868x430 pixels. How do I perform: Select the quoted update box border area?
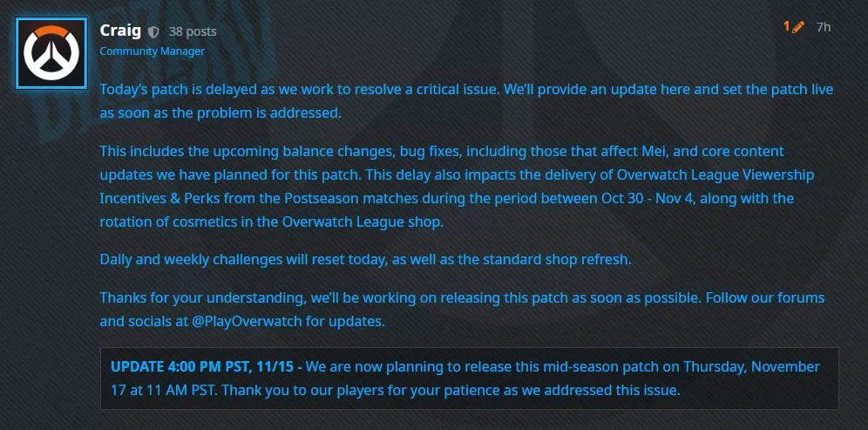[x=469, y=379]
